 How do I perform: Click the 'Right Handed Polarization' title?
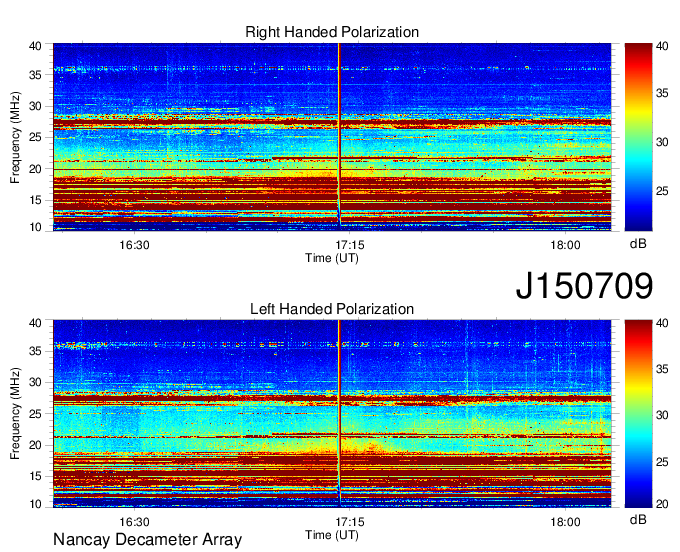coord(332,32)
